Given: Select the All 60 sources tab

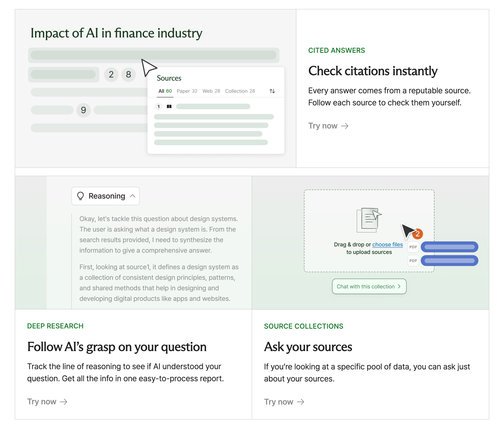Looking at the screenshot, I should (165, 91).
